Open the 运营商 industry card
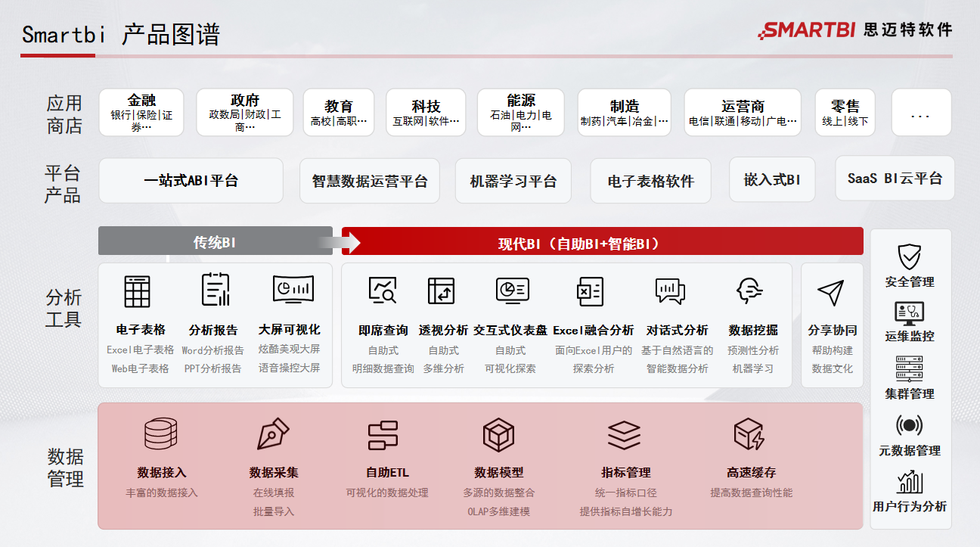This screenshot has height=547, width=980. 743,113
